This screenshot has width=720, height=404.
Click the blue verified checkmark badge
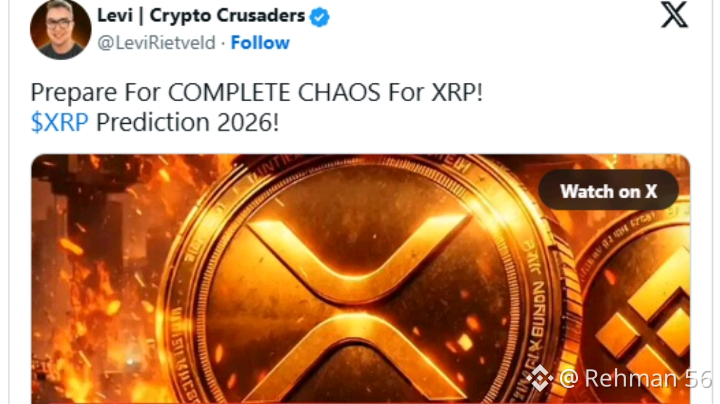(x=319, y=17)
